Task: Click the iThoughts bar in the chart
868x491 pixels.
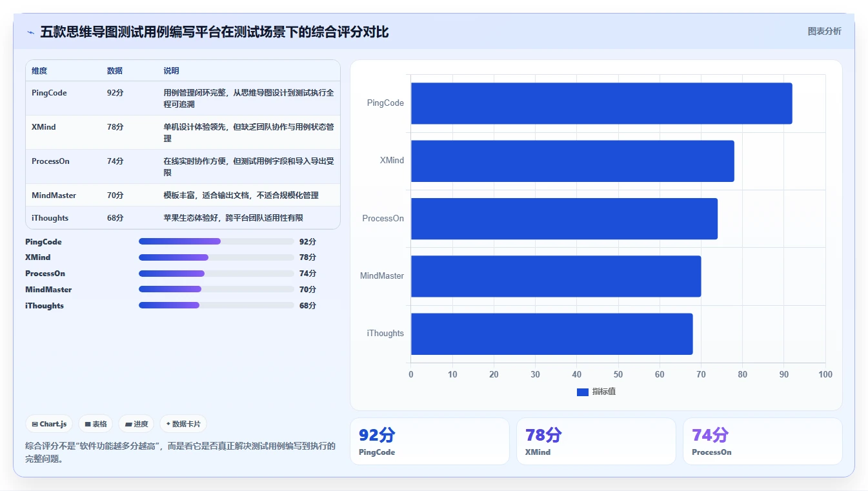Action: click(x=552, y=334)
